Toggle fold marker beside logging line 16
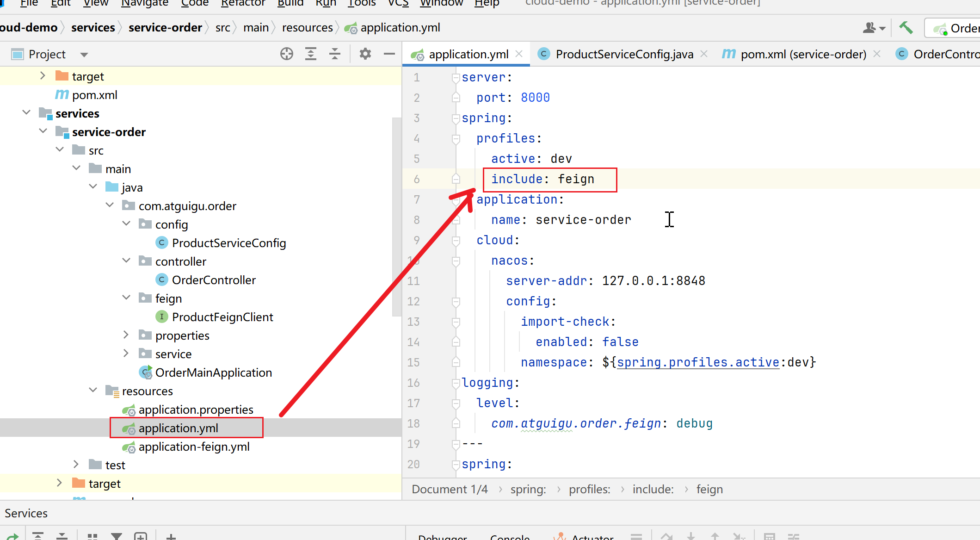The image size is (980, 540). click(x=456, y=383)
